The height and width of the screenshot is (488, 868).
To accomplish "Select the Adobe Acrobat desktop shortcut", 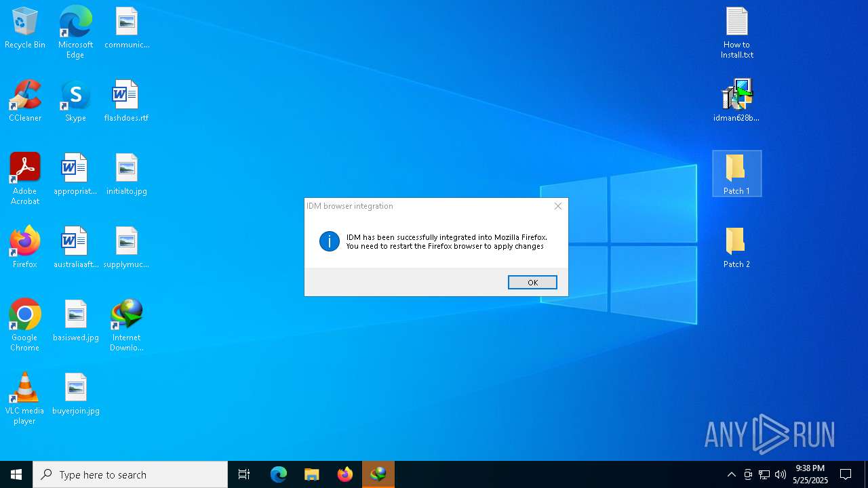I will tap(25, 179).
